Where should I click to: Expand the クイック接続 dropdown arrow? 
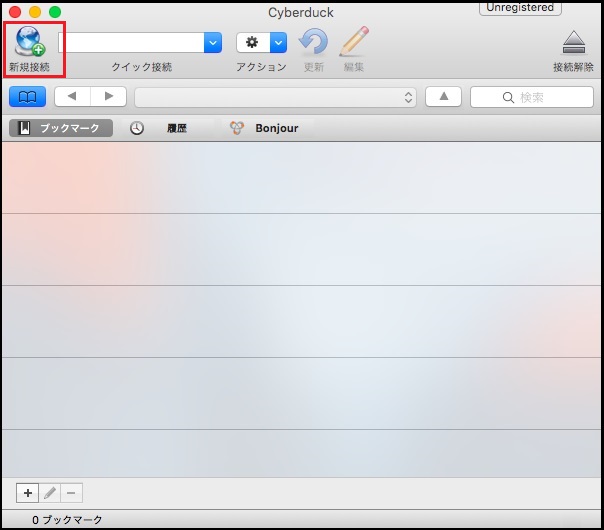213,42
